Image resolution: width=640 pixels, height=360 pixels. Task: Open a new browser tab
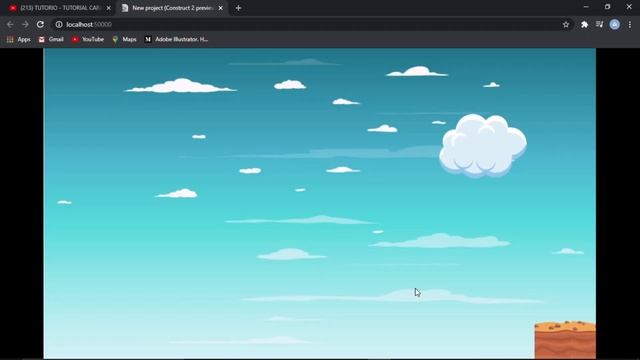tap(238, 8)
